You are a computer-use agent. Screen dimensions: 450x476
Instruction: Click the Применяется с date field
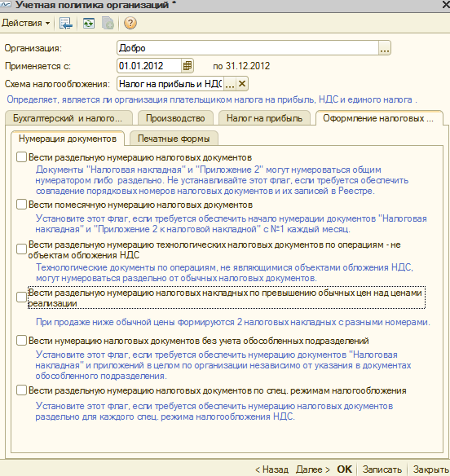tap(150, 66)
